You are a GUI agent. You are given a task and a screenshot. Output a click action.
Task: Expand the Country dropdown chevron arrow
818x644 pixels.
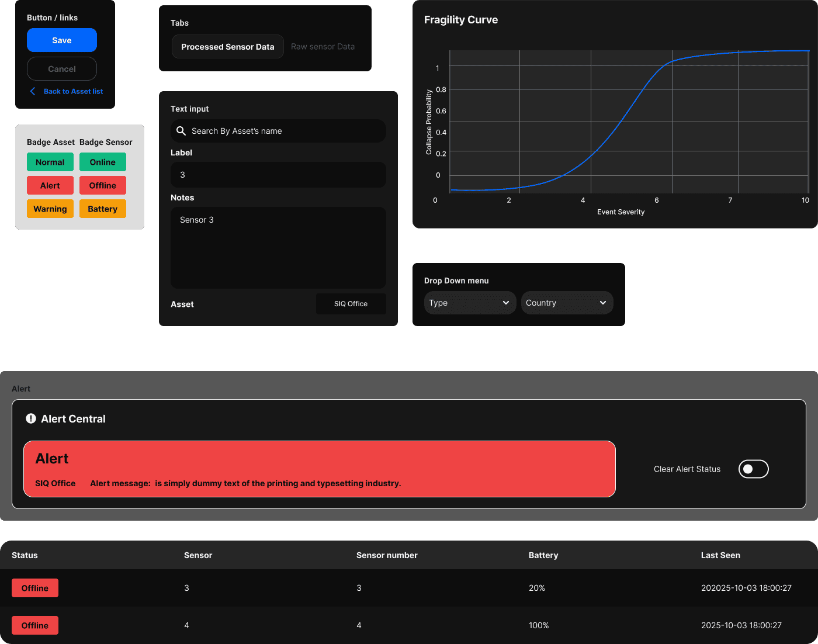[603, 303]
